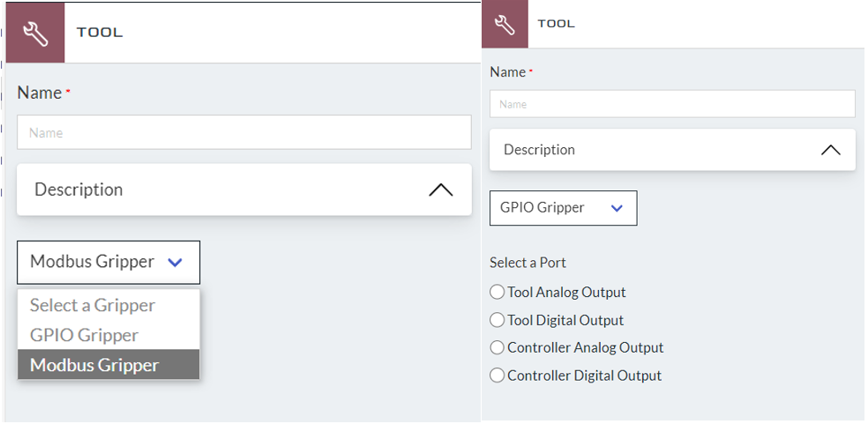
Task: Click the TOOL header title in right panel
Action: point(556,24)
